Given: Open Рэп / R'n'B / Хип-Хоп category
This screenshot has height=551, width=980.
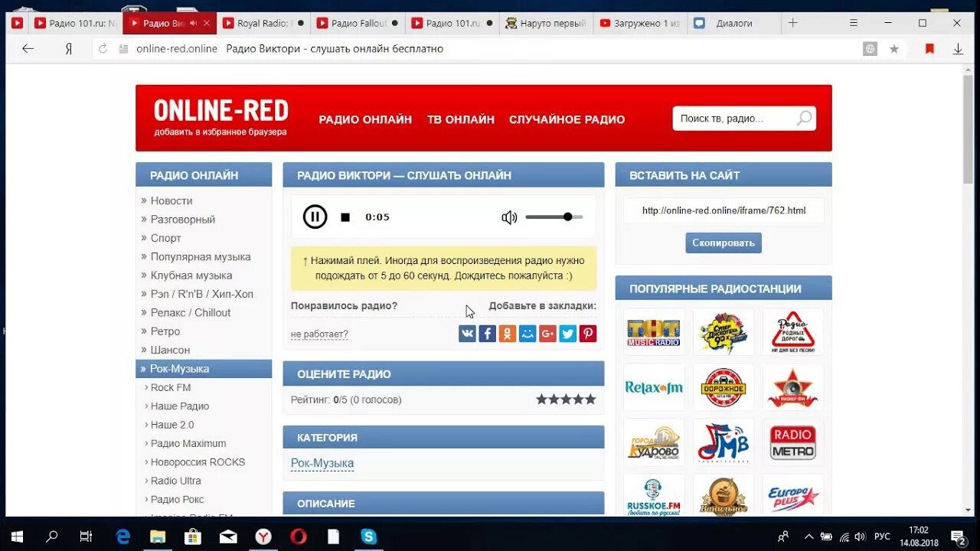Looking at the screenshot, I should [x=202, y=294].
